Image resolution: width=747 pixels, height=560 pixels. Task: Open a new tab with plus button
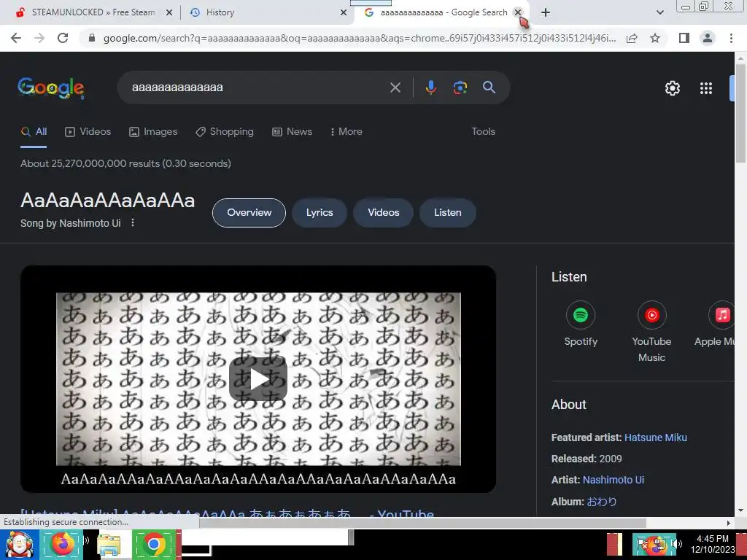coord(546,12)
